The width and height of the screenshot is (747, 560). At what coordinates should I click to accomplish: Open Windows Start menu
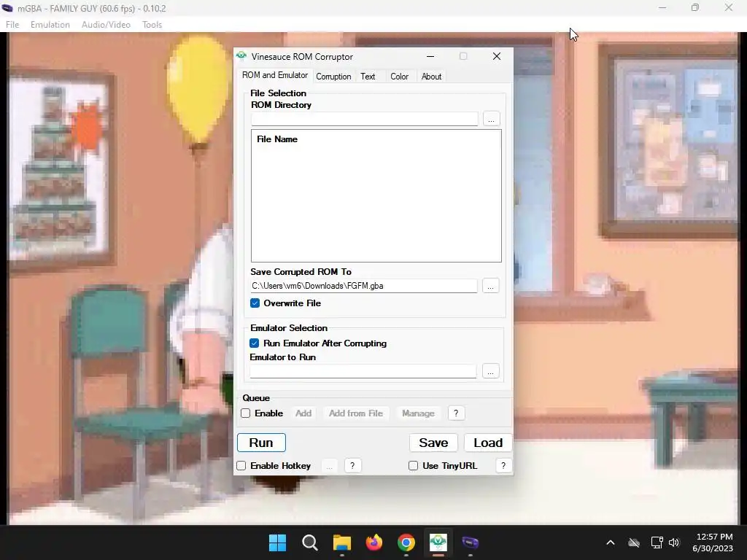pyautogui.click(x=277, y=542)
